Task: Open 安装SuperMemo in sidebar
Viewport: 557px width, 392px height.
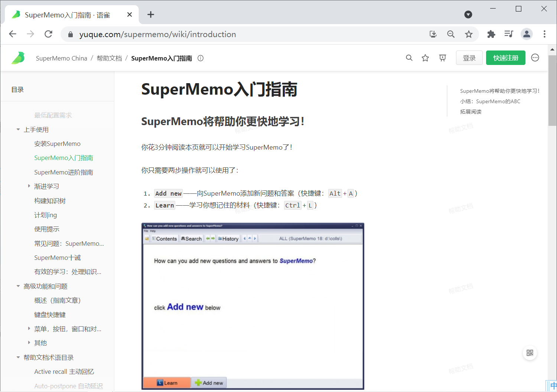Action: (x=57, y=144)
